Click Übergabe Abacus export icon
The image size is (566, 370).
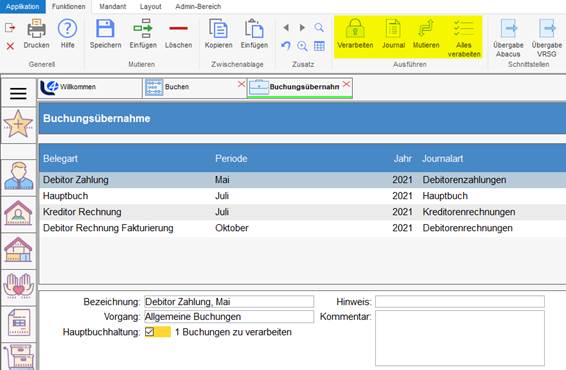coord(509,29)
